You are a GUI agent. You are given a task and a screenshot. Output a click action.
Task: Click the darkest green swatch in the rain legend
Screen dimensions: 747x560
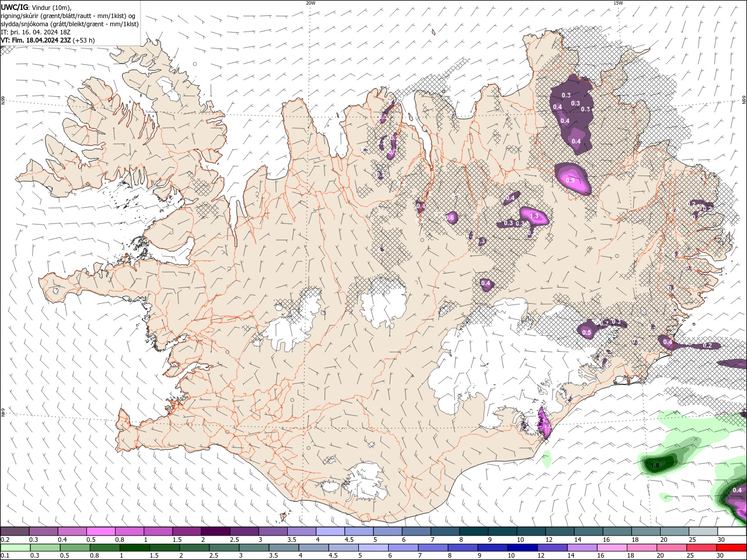(135, 548)
